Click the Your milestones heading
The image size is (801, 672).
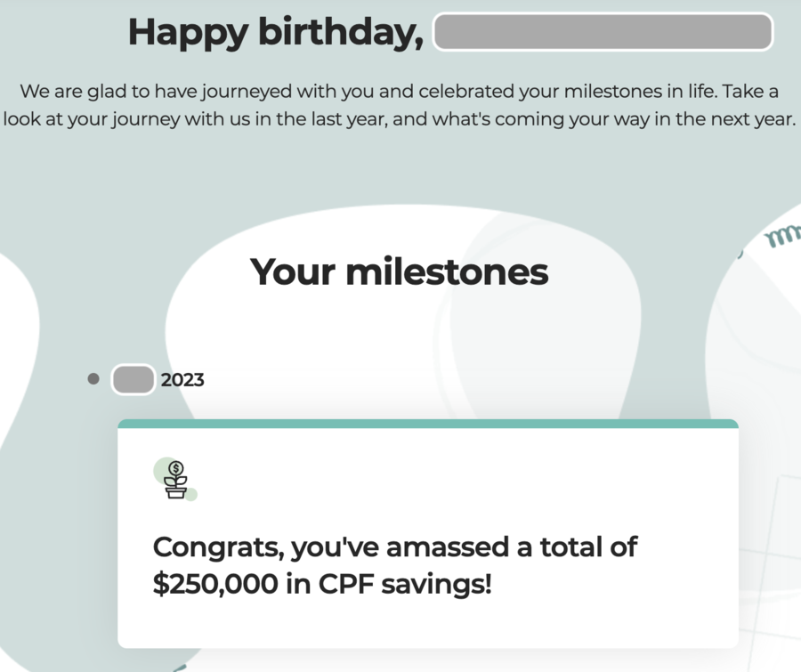400,271
